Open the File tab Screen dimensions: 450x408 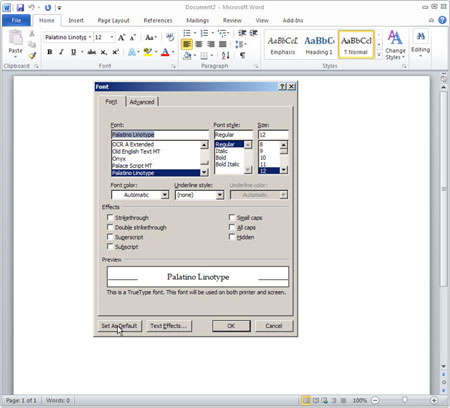click(x=16, y=20)
